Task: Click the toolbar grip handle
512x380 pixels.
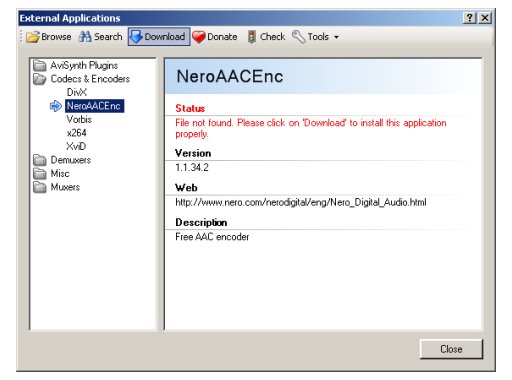Action: click(x=21, y=37)
